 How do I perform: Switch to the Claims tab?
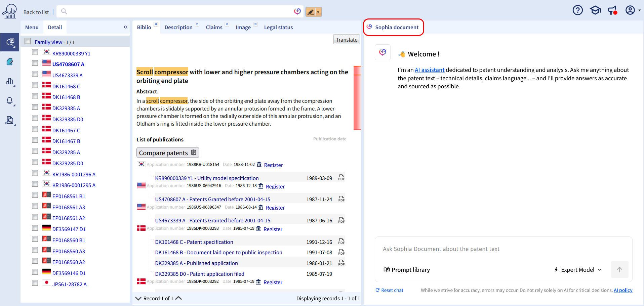(x=214, y=28)
